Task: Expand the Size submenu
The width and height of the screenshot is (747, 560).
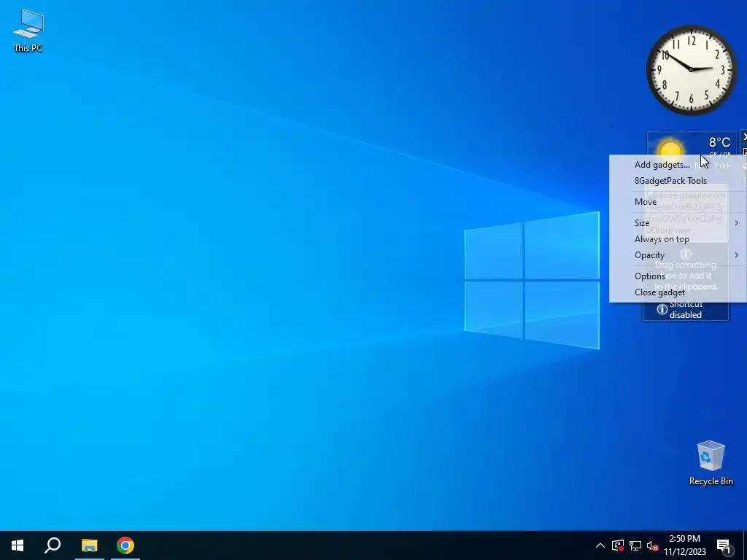Action: pos(678,223)
